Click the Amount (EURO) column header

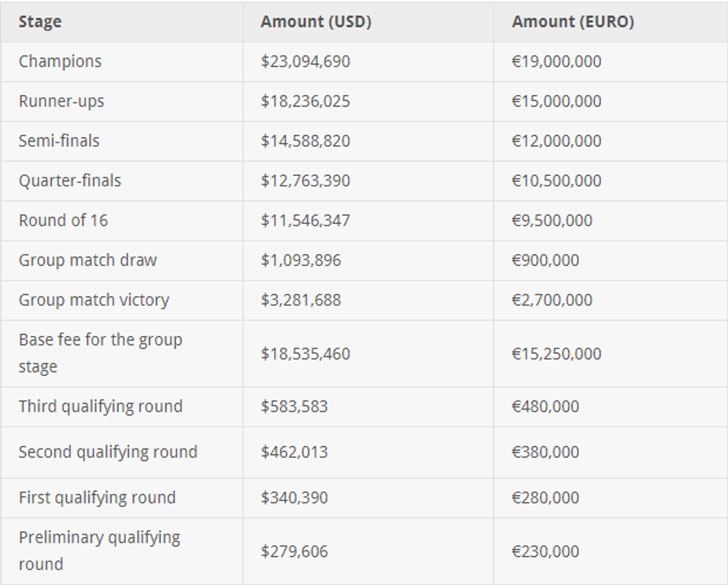(573, 22)
